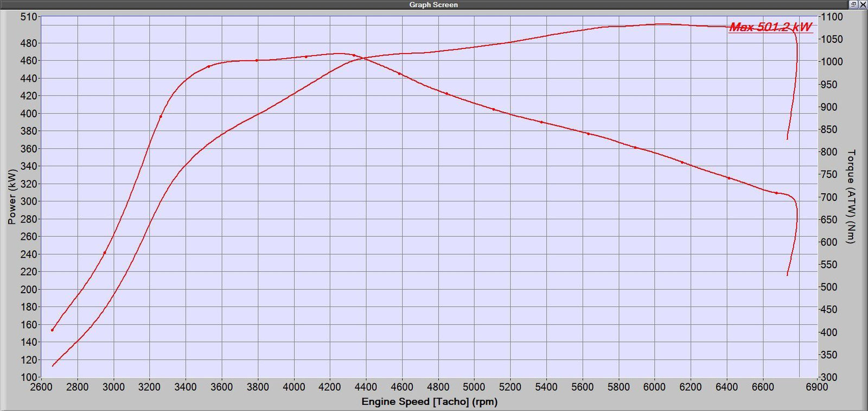Select first torque curve data point at curve start

tap(53, 330)
